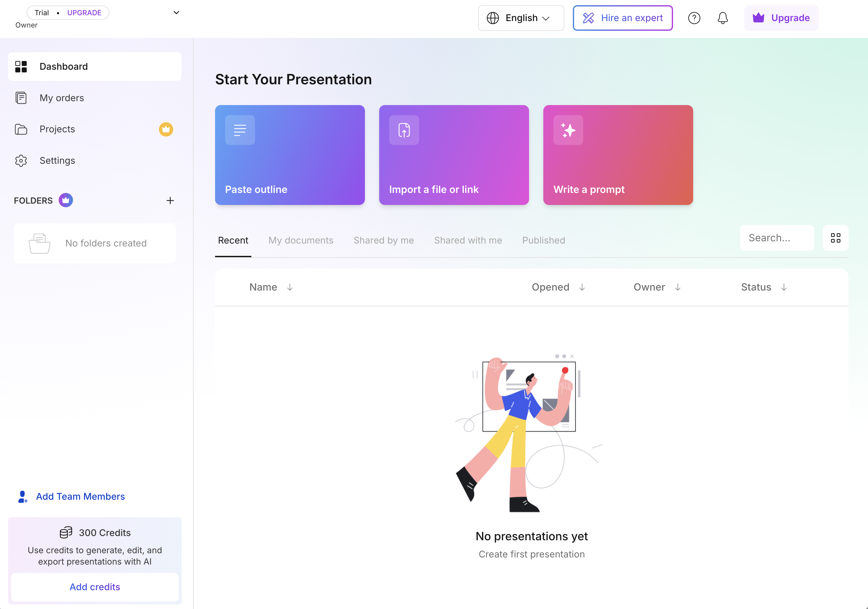
Task: Open the Published tab
Action: click(543, 240)
